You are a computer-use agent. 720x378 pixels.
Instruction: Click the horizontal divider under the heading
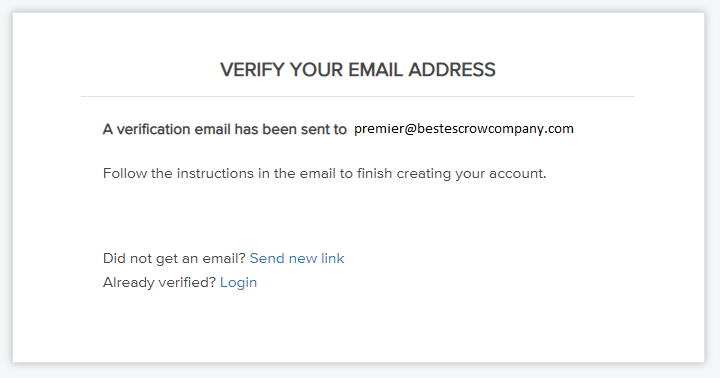coord(358,96)
